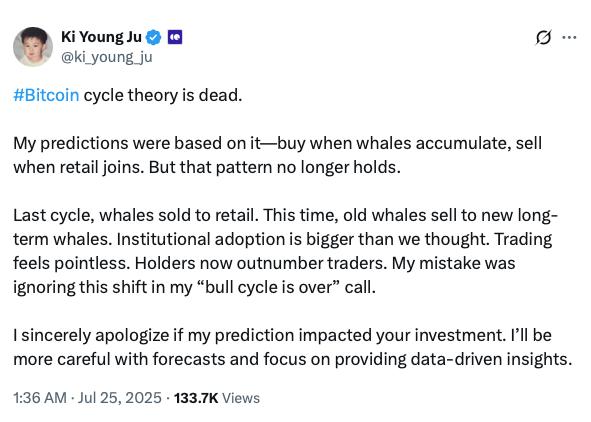Screen dimensions: 591x422
Task: Click the "My predictions were based on it" sentence
Action: point(137,143)
